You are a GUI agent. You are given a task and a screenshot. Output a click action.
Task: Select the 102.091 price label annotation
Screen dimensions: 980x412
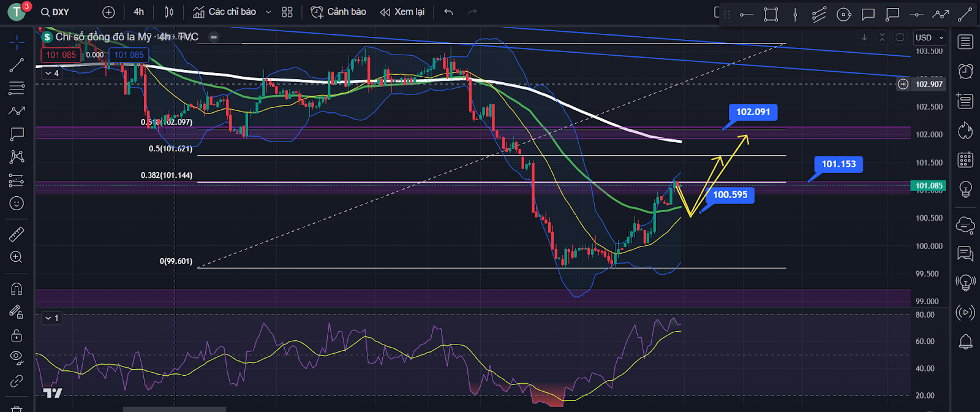[x=753, y=112]
